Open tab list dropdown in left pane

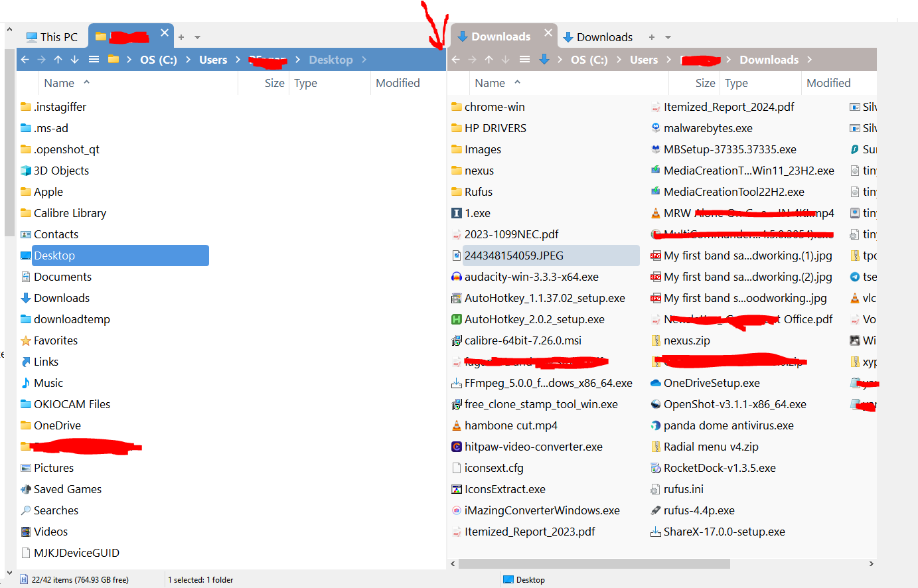click(198, 38)
